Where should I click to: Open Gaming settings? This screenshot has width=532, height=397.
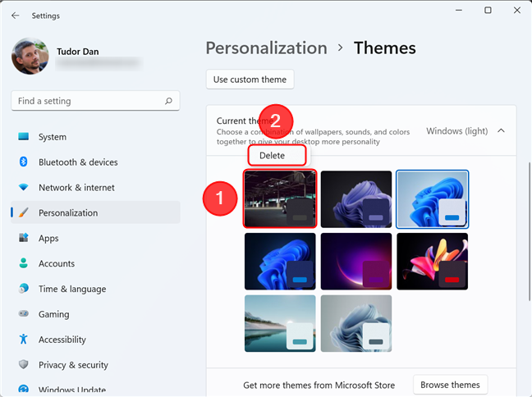(95, 314)
